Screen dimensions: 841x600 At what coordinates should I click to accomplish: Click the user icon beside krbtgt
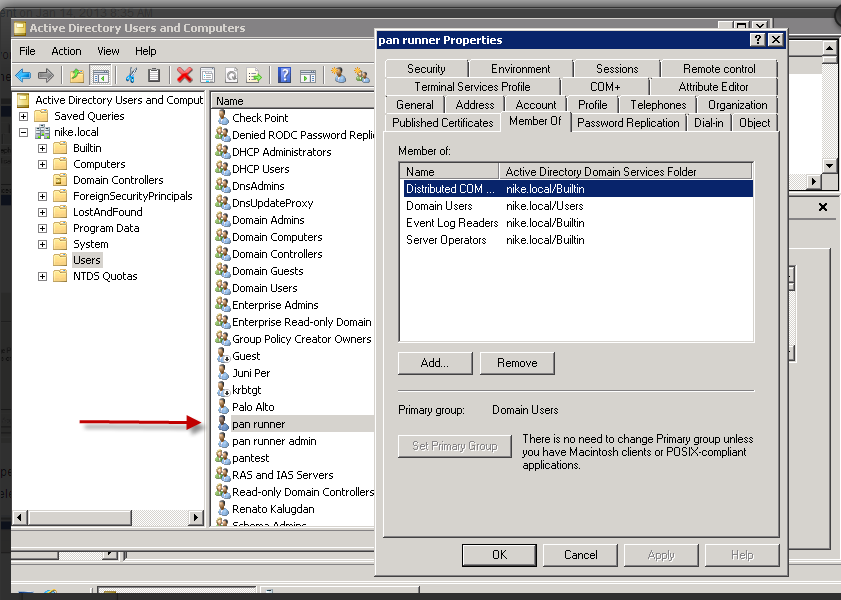(223, 389)
